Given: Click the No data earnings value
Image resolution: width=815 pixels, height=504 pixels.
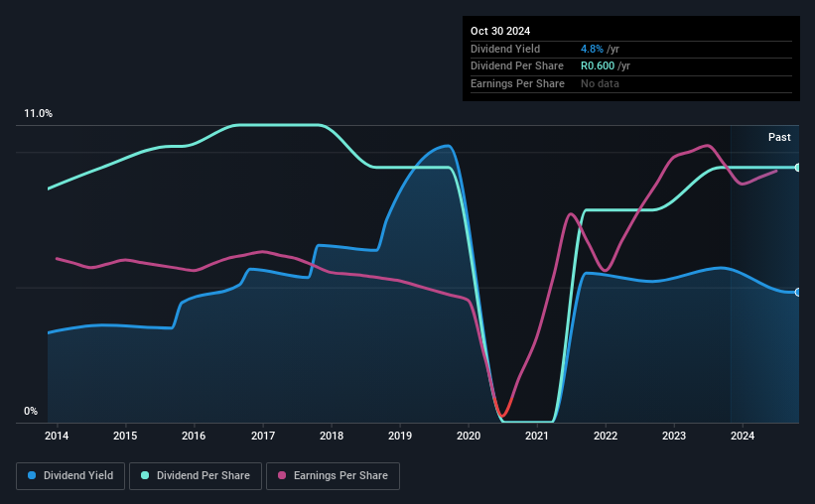Looking at the screenshot, I should (x=600, y=83).
